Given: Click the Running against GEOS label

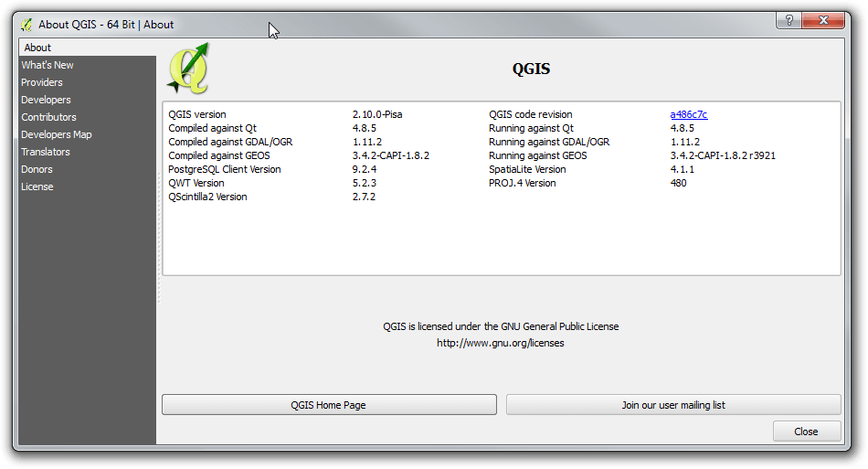Looking at the screenshot, I should pos(537,155).
